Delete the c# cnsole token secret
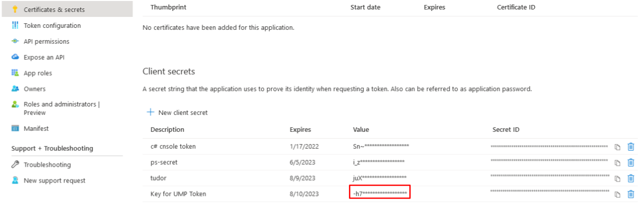The width and height of the screenshot is (644, 210). pyautogui.click(x=631, y=147)
